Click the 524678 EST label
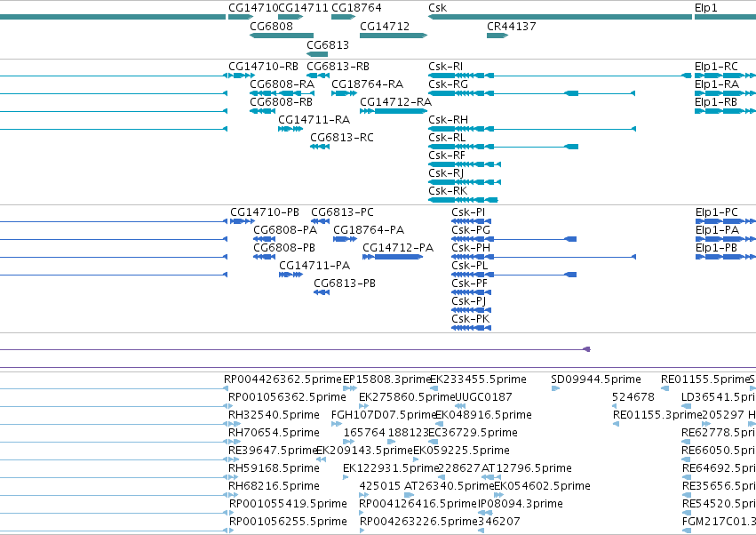This screenshot has width=756, height=535. [x=633, y=398]
